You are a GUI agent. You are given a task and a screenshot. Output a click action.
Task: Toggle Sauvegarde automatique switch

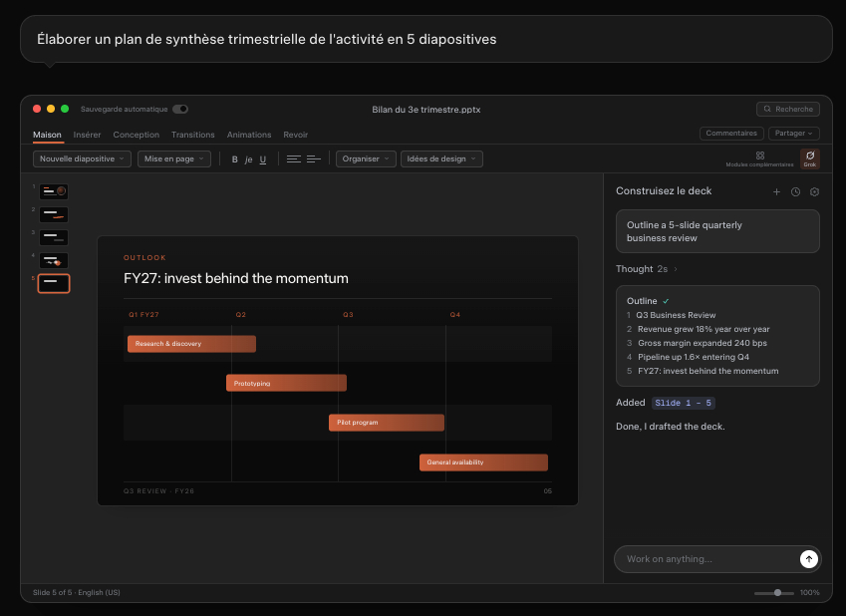180,109
